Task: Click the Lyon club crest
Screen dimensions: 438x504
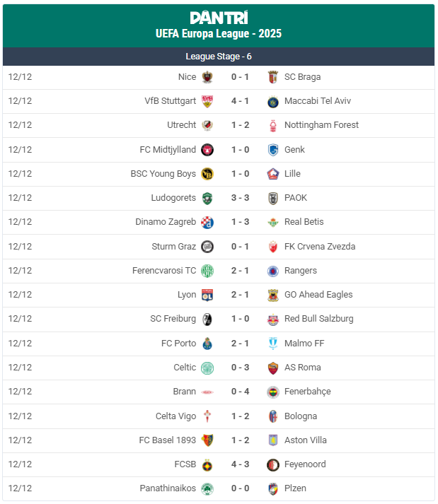Action: [x=207, y=295]
